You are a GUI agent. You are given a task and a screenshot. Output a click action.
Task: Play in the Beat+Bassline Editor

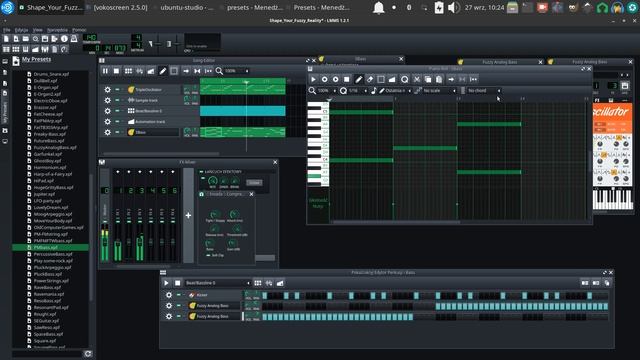pyautogui.click(x=166, y=283)
